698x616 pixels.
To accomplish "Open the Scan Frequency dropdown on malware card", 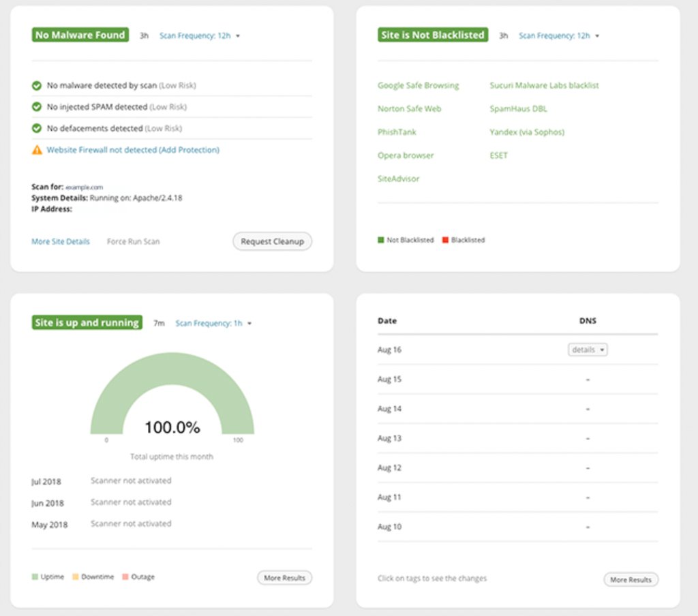I will (x=200, y=35).
